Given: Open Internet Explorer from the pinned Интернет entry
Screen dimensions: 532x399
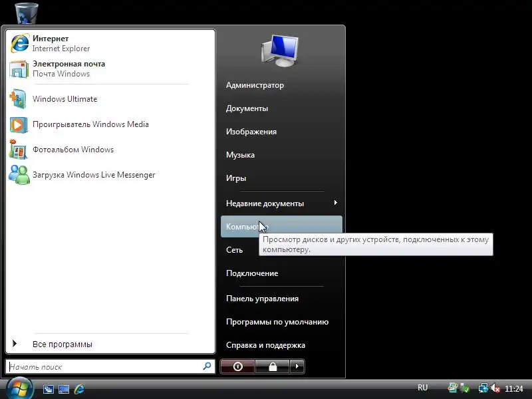Looking at the screenshot, I should [110, 43].
